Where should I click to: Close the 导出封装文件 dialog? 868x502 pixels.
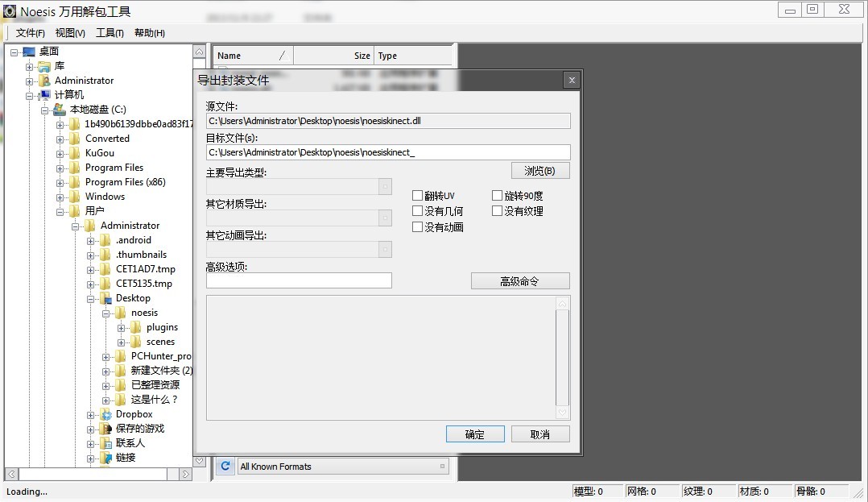tap(572, 81)
